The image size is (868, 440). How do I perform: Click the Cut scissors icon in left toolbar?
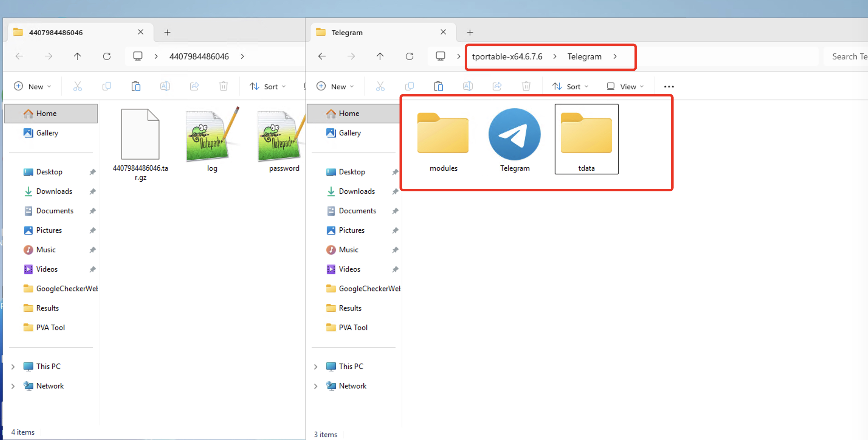point(78,86)
